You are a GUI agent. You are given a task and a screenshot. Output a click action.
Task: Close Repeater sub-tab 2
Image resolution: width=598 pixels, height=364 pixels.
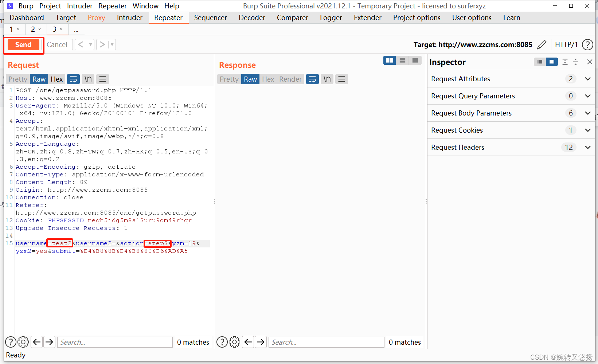pos(40,30)
